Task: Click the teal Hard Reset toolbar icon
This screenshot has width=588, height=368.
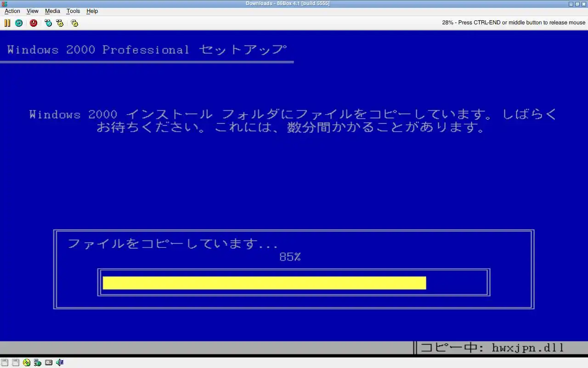Action: [19, 23]
